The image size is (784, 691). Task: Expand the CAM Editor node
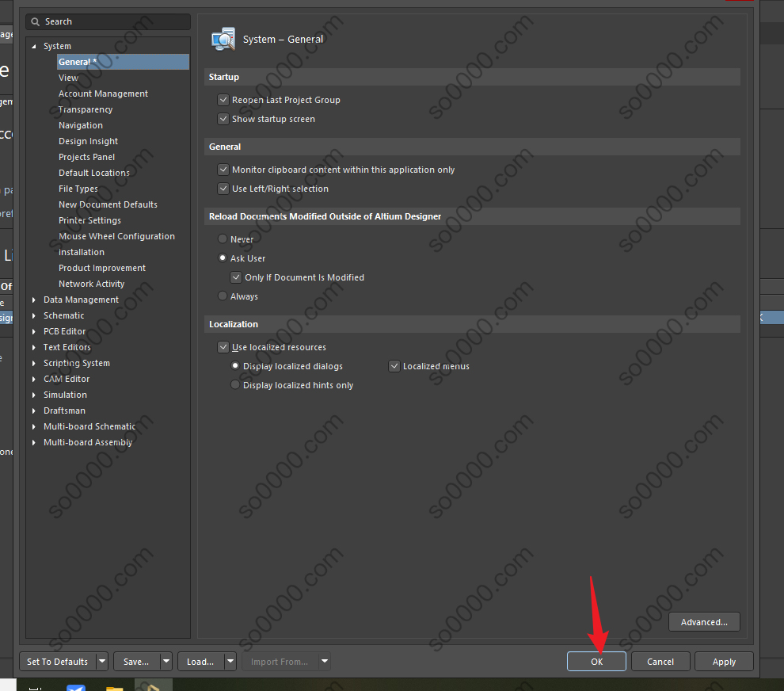pos(33,380)
